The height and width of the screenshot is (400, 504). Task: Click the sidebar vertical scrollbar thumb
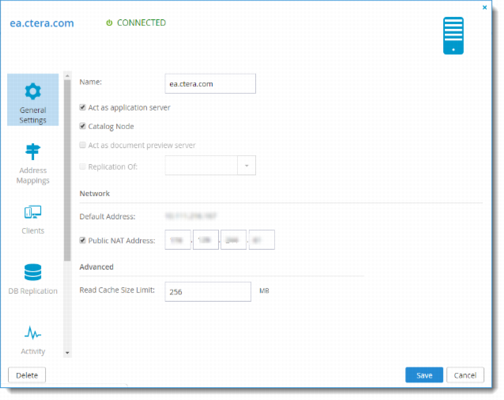[x=67, y=170]
